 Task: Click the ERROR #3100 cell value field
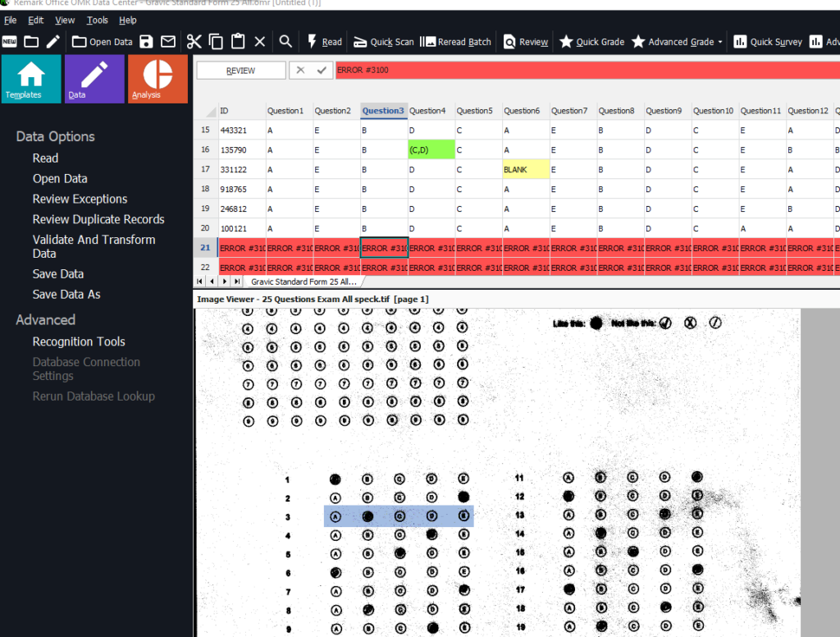(587, 71)
